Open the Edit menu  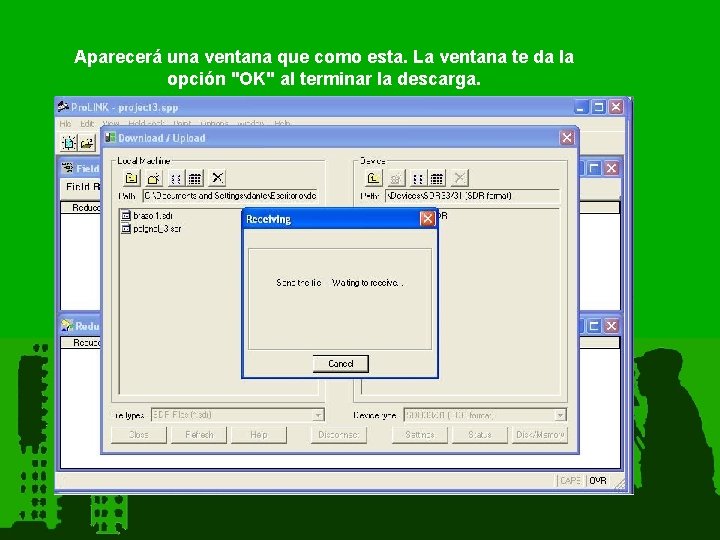click(x=87, y=124)
